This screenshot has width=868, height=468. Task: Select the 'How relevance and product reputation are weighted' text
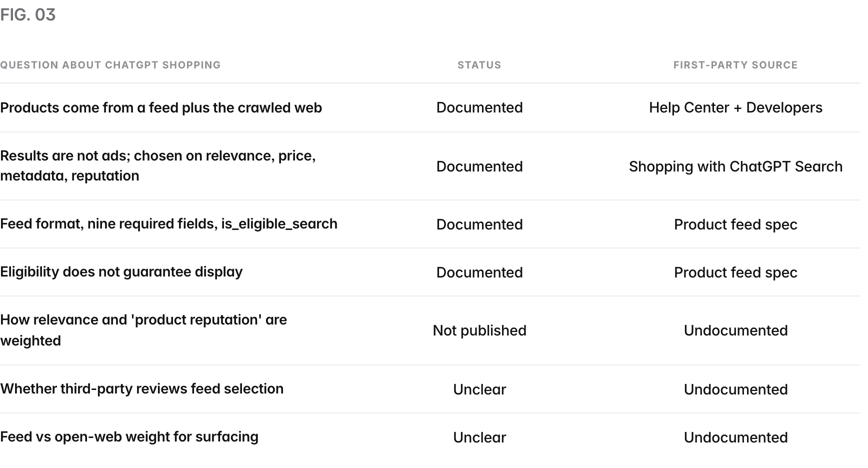pyautogui.click(x=143, y=330)
